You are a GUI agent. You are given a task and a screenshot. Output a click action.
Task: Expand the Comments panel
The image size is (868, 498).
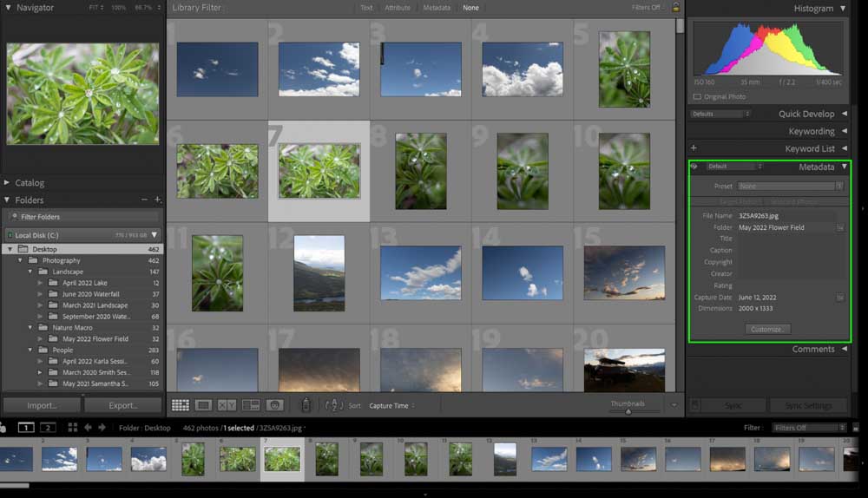845,349
